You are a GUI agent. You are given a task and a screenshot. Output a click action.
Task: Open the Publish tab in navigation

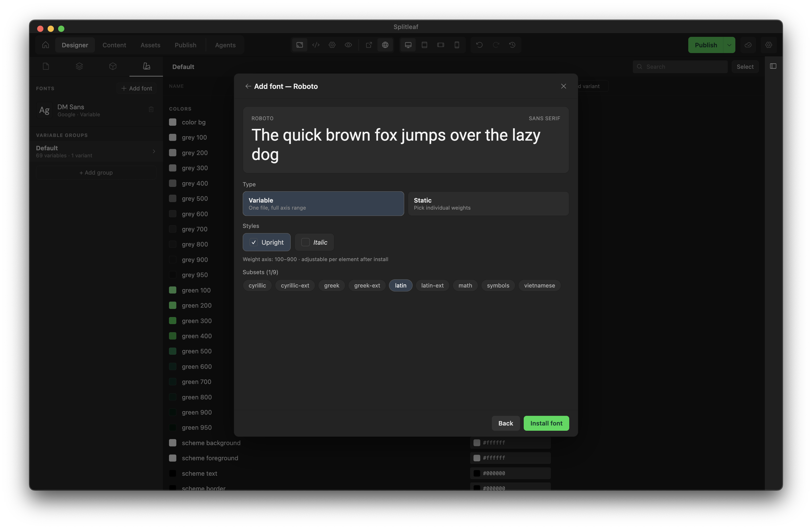click(185, 45)
